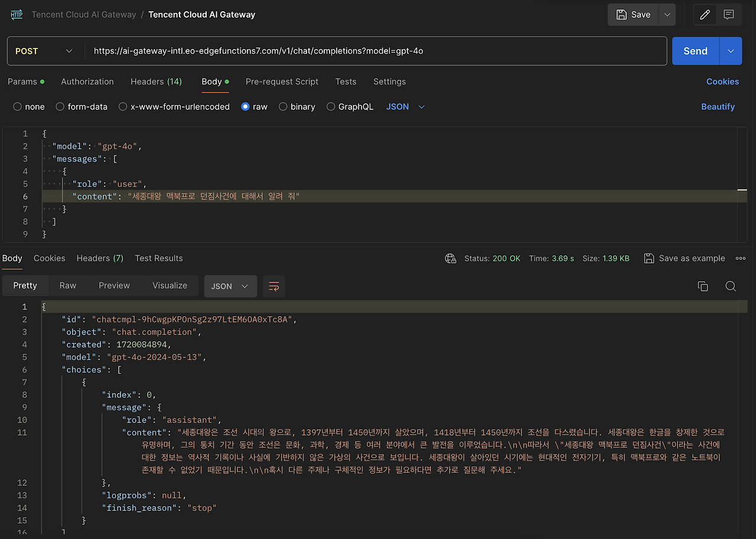Copy the response body using copy icon
The width and height of the screenshot is (756, 539).
click(x=703, y=286)
